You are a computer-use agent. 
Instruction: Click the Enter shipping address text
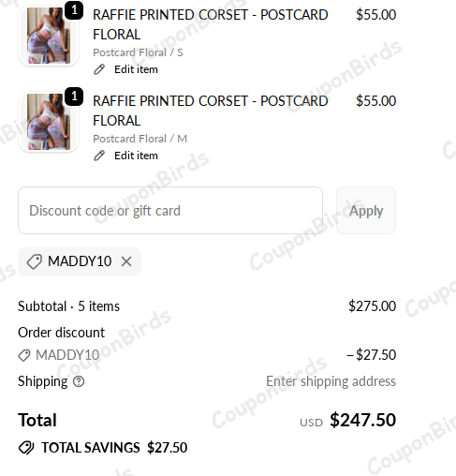[x=331, y=381]
